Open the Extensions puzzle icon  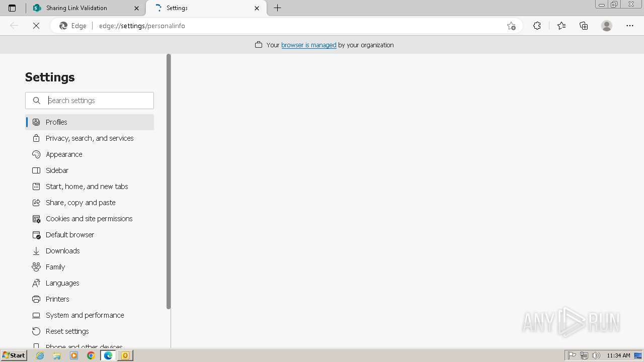537,26
